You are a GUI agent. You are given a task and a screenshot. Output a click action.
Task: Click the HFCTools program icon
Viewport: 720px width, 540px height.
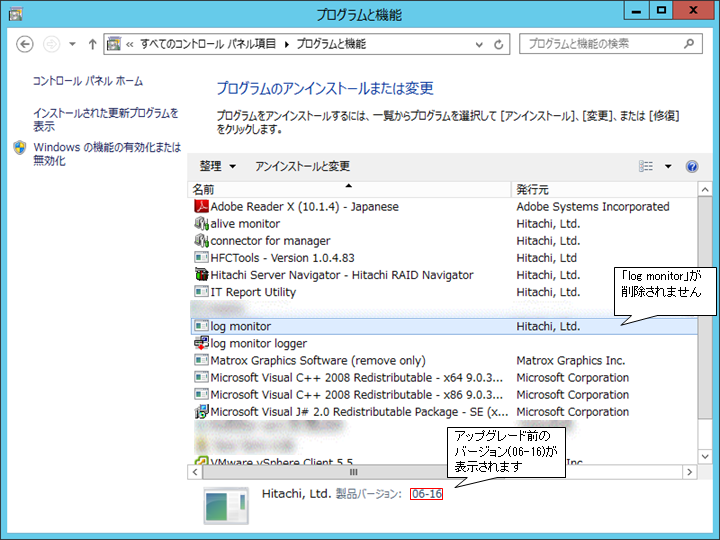point(201,258)
